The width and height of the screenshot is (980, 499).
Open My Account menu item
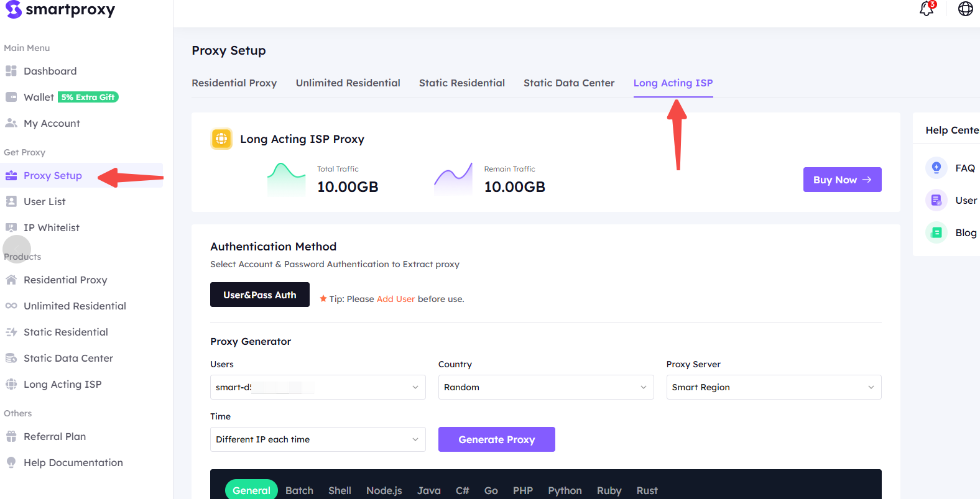(x=52, y=123)
